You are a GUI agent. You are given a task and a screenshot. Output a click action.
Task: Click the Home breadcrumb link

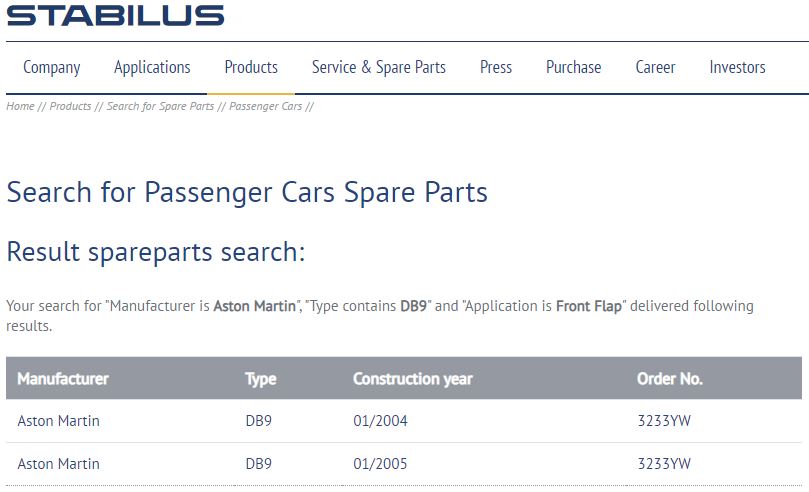pos(20,106)
